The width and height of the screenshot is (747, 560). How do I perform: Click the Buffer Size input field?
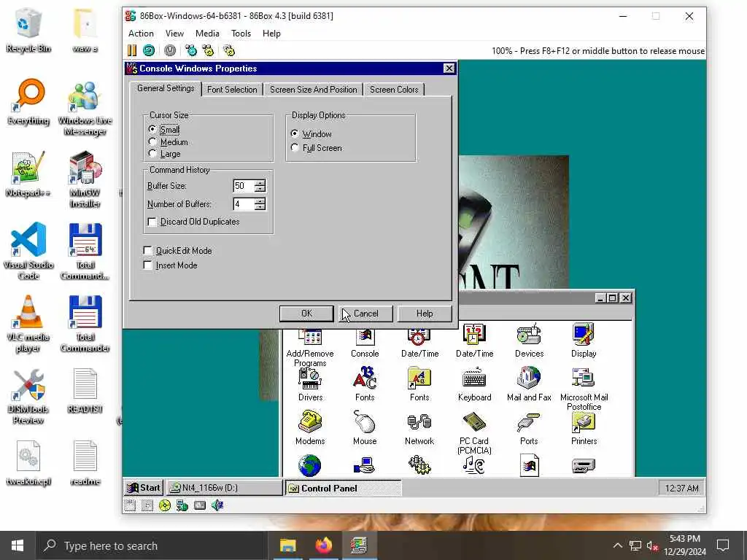244,186
